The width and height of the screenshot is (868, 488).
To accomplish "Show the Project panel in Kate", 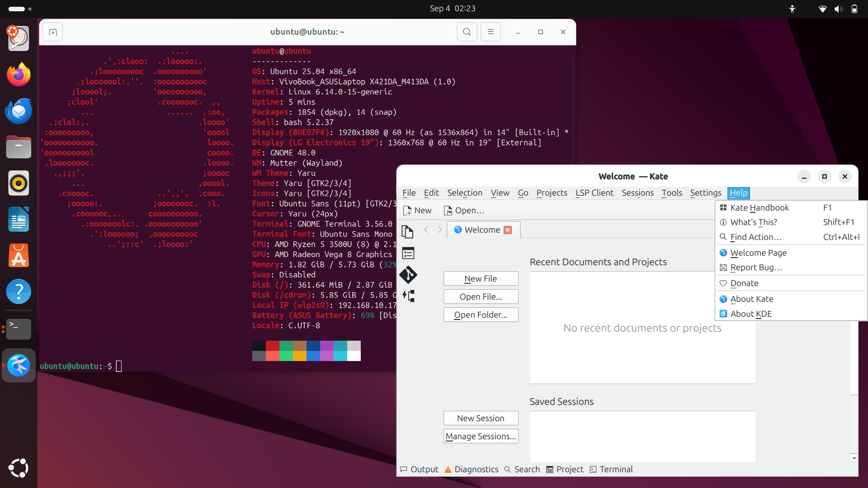I will pos(565,469).
